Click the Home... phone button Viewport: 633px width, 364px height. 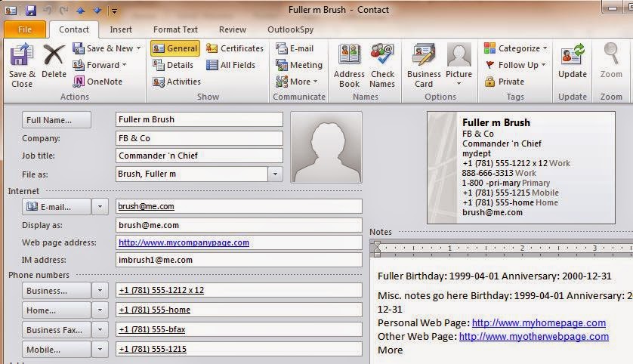pyautogui.click(x=57, y=310)
